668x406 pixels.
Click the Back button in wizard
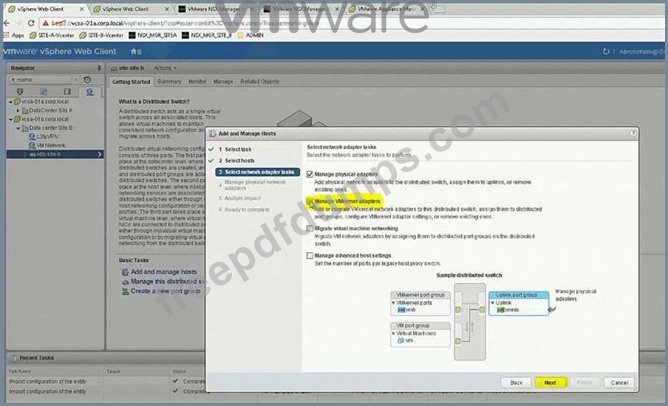(516, 383)
